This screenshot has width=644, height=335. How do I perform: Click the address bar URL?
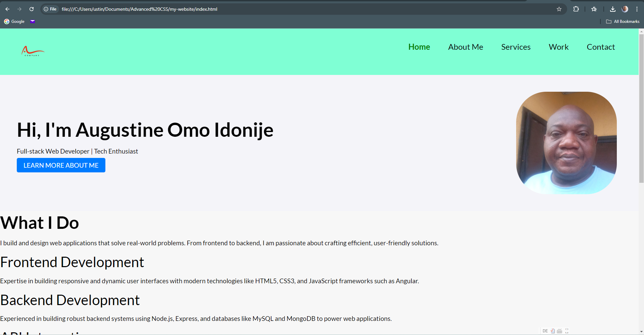coord(139,9)
